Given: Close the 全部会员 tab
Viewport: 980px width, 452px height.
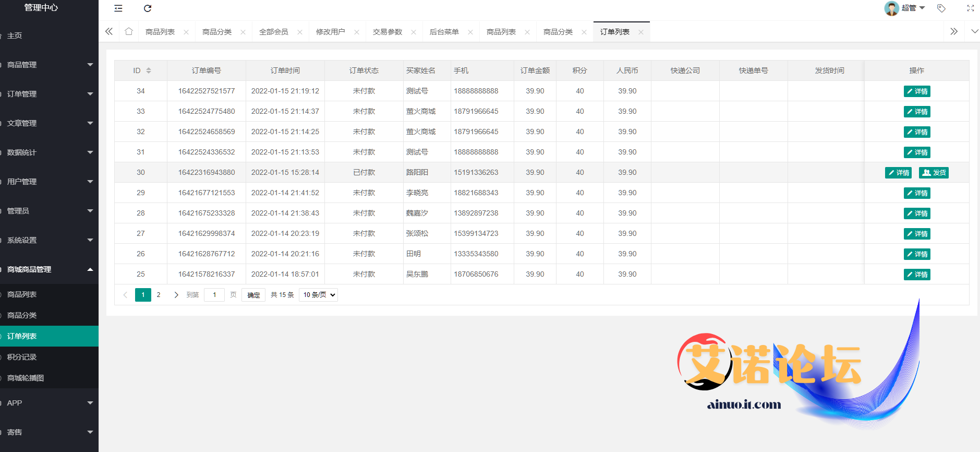Looking at the screenshot, I should [300, 32].
